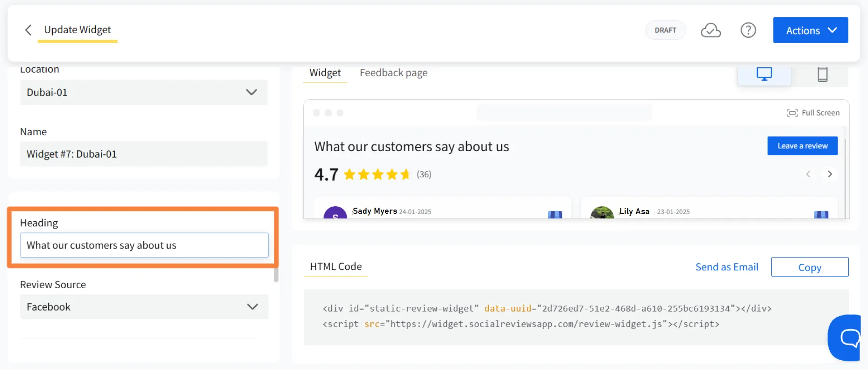Click the source icon on Sady Myers review

[555, 215]
